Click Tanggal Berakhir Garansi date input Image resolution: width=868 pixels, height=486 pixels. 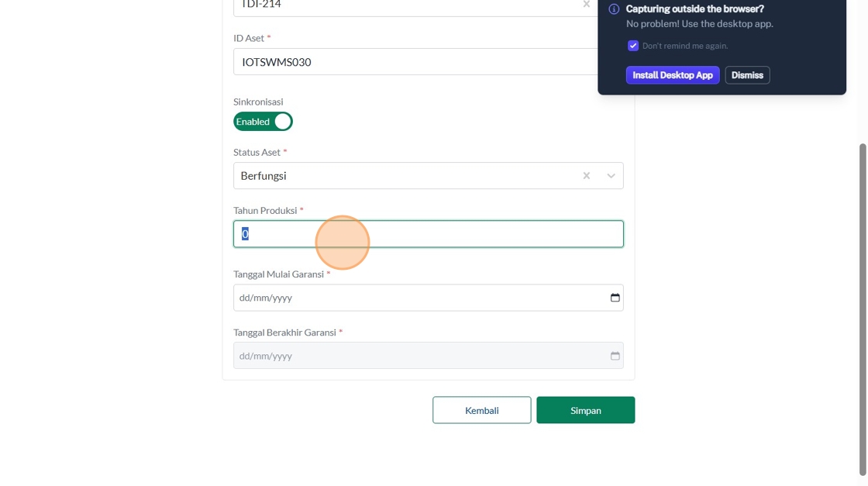418,356
